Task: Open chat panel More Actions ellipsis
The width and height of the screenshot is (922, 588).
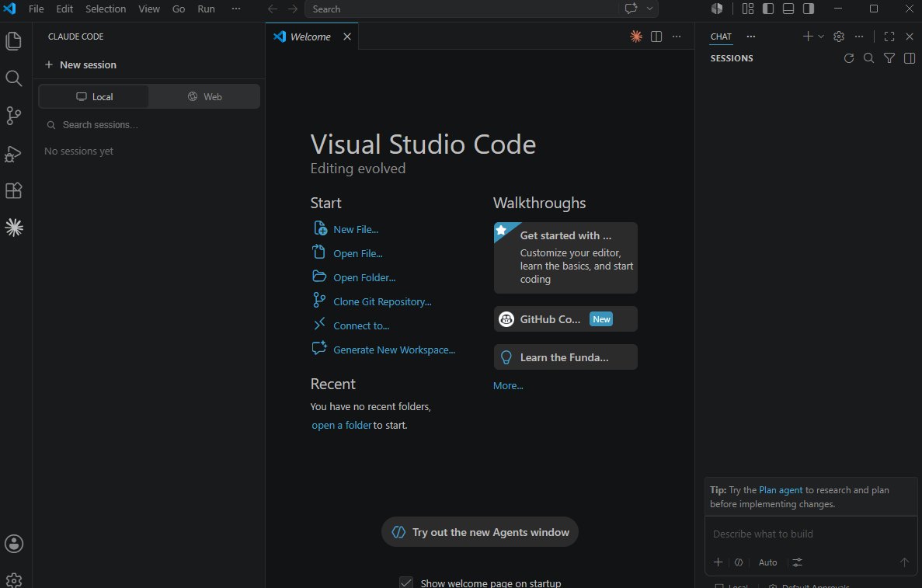Action: [x=859, y=37]
